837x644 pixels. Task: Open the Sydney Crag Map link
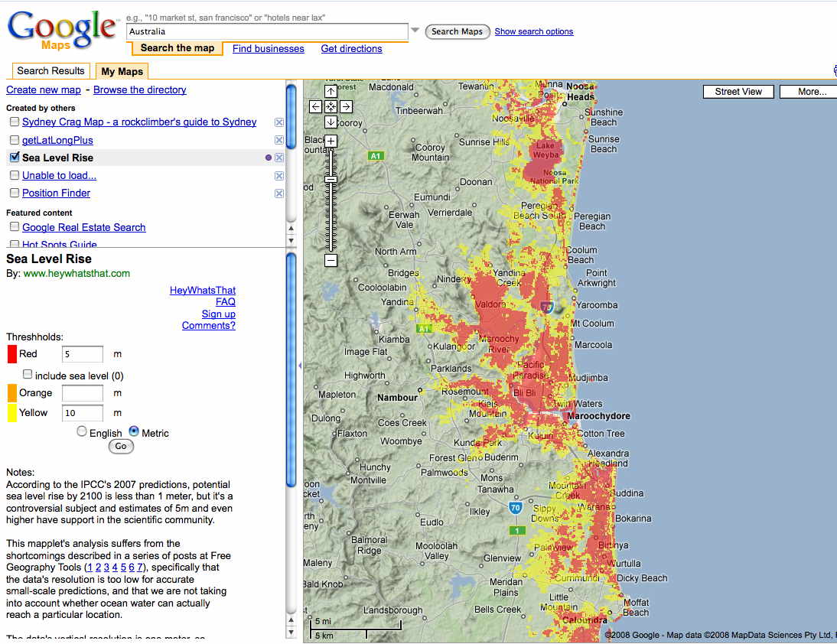[139, 122]
